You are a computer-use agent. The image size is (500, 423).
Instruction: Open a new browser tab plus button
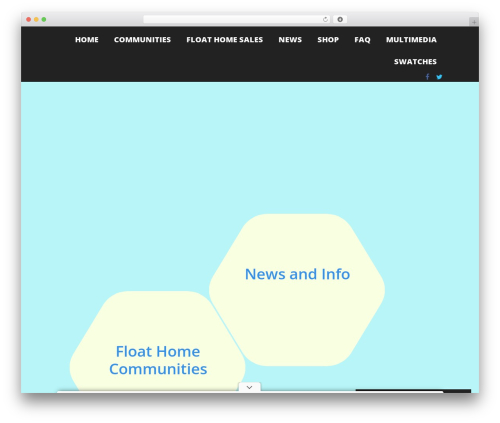pyautogui.click(x=474, y=22)
